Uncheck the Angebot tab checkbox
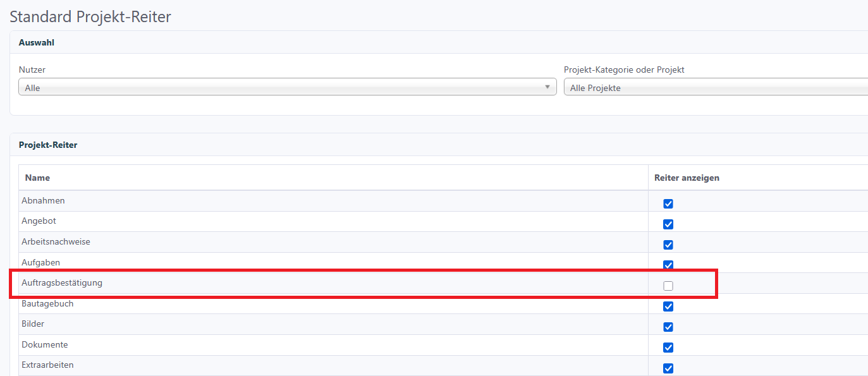The image size is (868, 376). click(668, 224)
